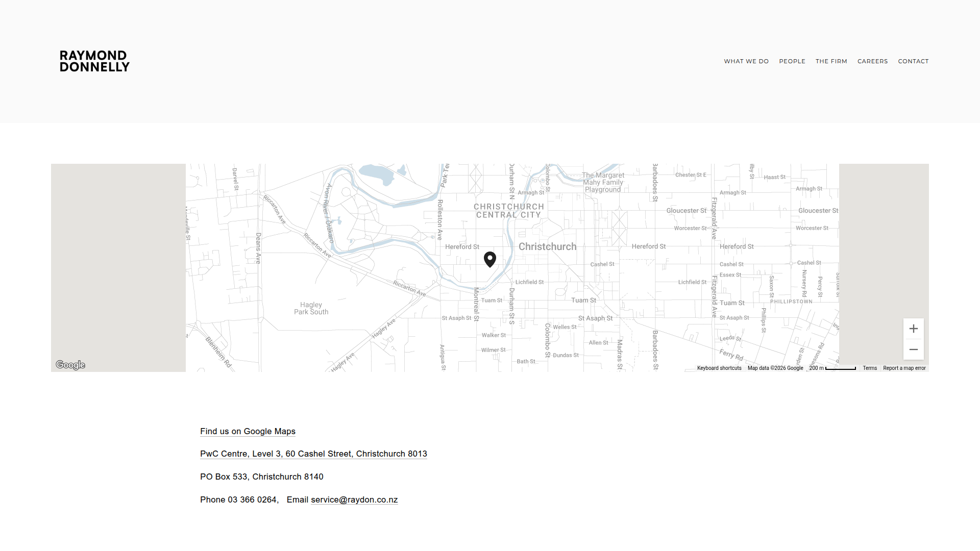The width and height of the screenshot is (980, 551).
Task: Click the 200 m map scale control
Action: point(832,368)
